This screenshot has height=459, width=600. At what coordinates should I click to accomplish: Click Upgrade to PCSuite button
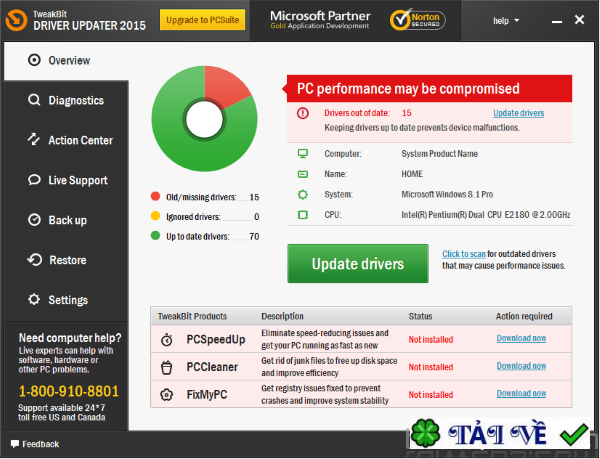[x=202, y=20]
